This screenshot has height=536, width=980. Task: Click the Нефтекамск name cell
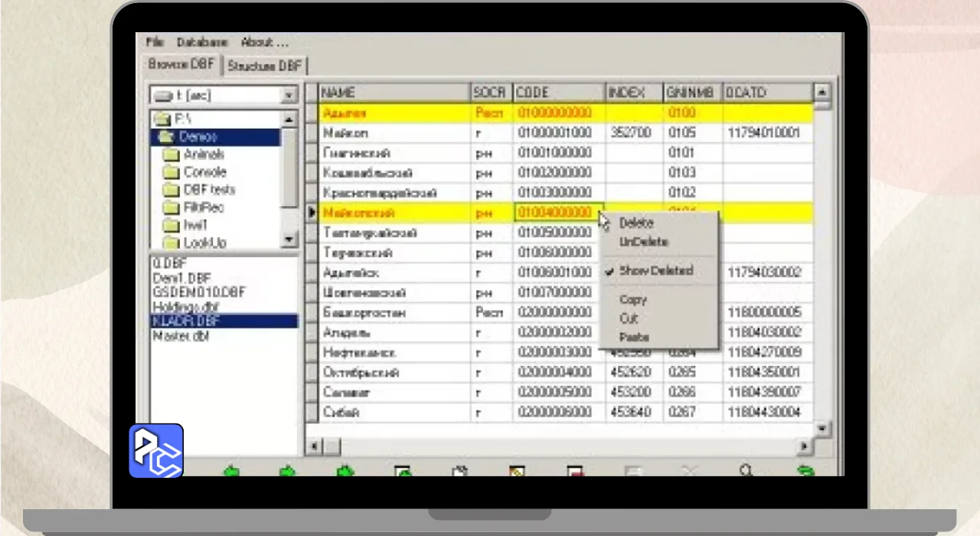coord(394,352)
